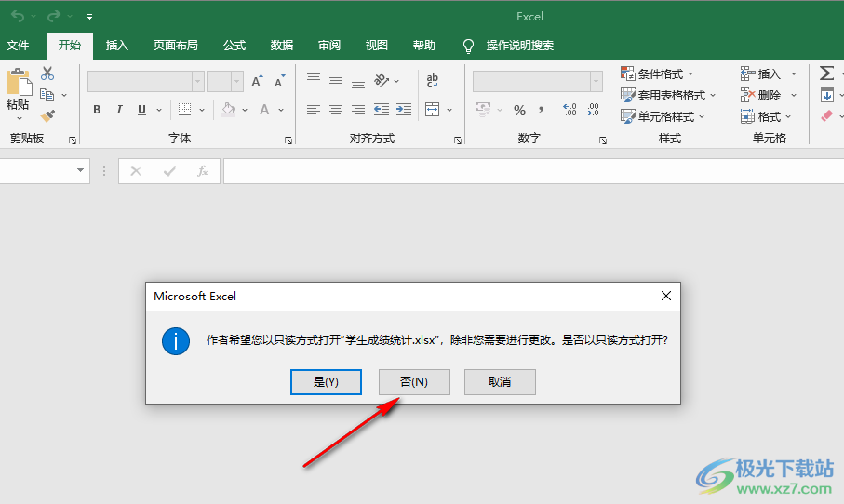The image size is (844, 504).
Task: Open the 单元格样式 dropdown
Action: coord(662,116)
